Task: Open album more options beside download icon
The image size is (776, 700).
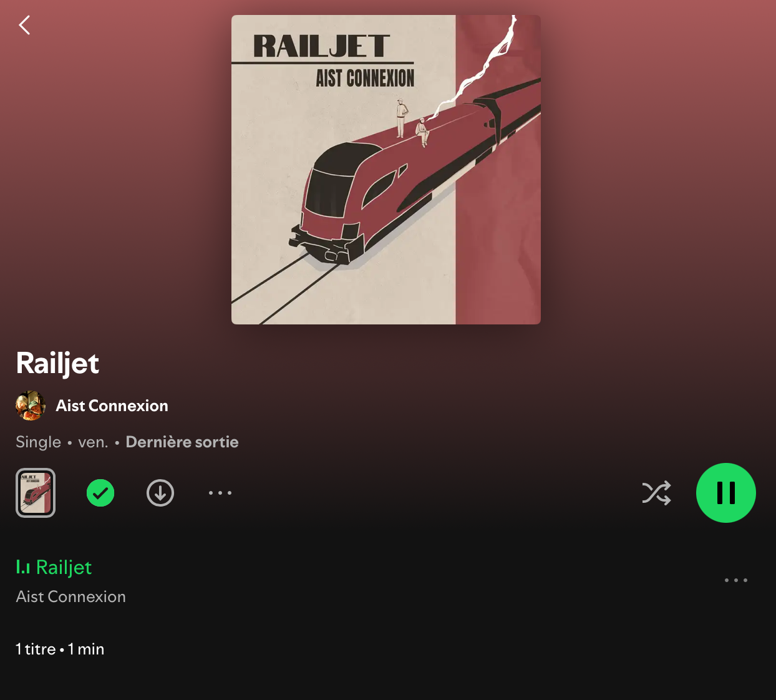Action: [220, 493]
